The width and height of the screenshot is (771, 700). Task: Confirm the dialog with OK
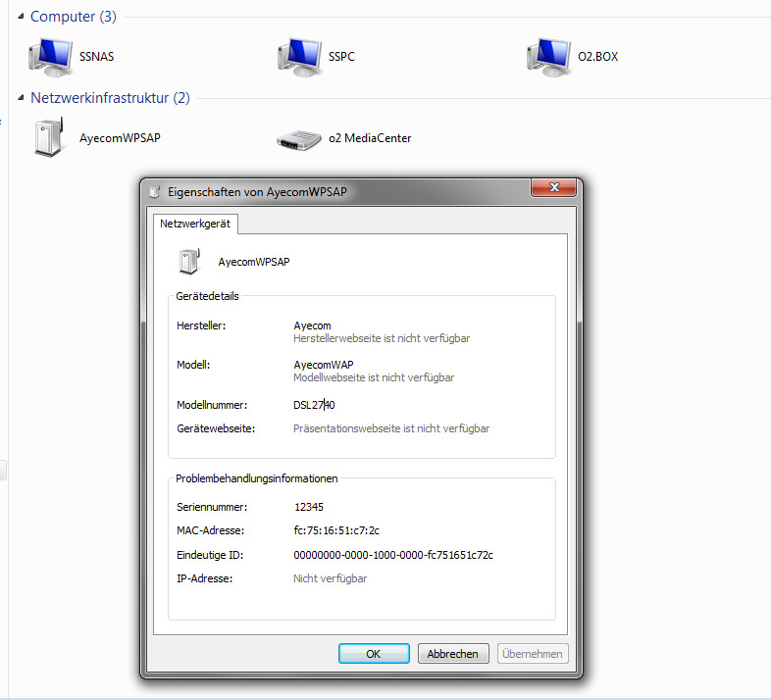click(x=374, y=654)
